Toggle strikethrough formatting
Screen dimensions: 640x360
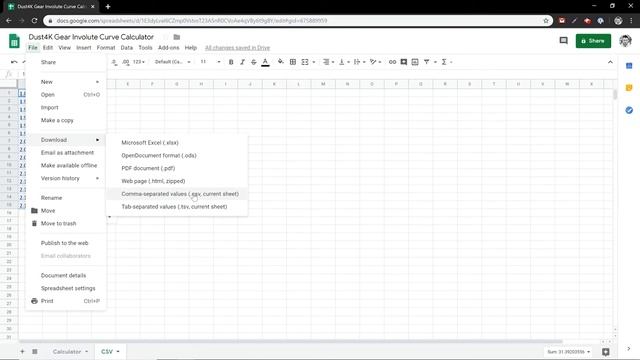tap(254, 62)
